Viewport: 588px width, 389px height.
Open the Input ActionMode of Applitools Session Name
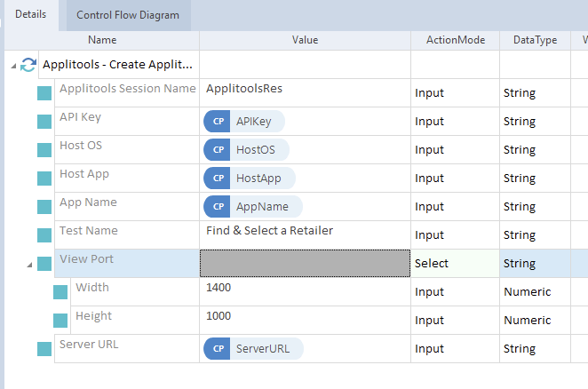tap(456, 92)
